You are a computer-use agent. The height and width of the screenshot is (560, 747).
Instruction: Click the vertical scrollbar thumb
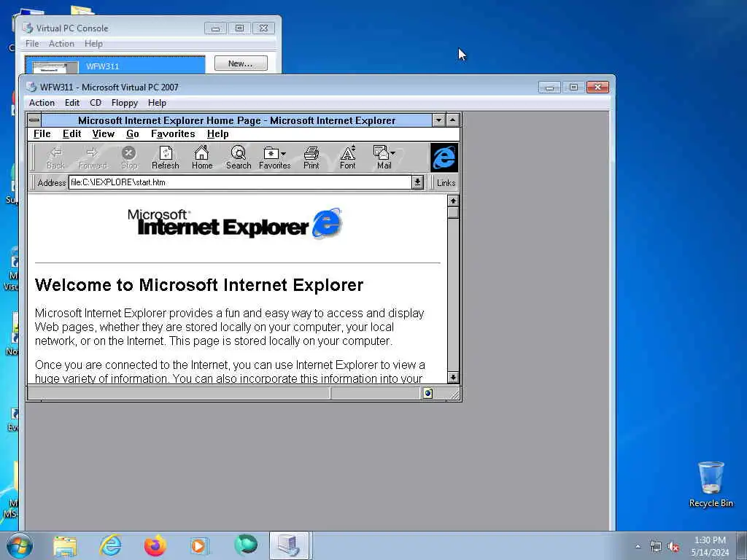click(453, 213)
